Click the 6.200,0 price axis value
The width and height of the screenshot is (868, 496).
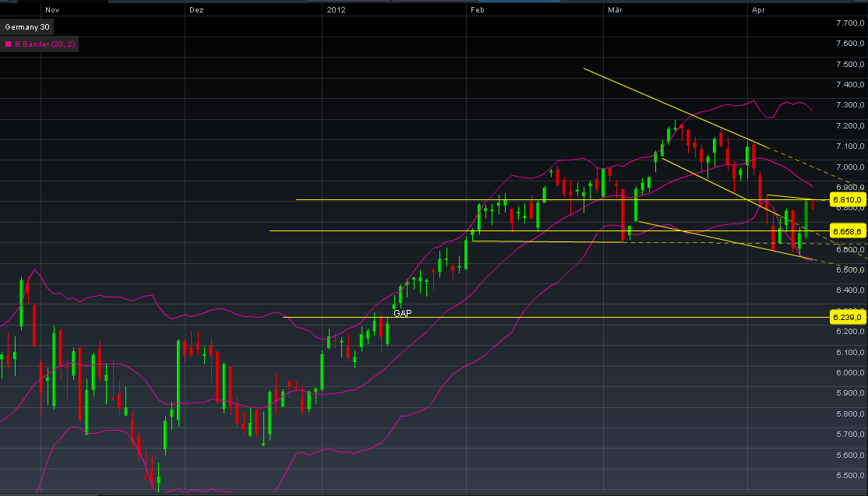click(850, 332)
